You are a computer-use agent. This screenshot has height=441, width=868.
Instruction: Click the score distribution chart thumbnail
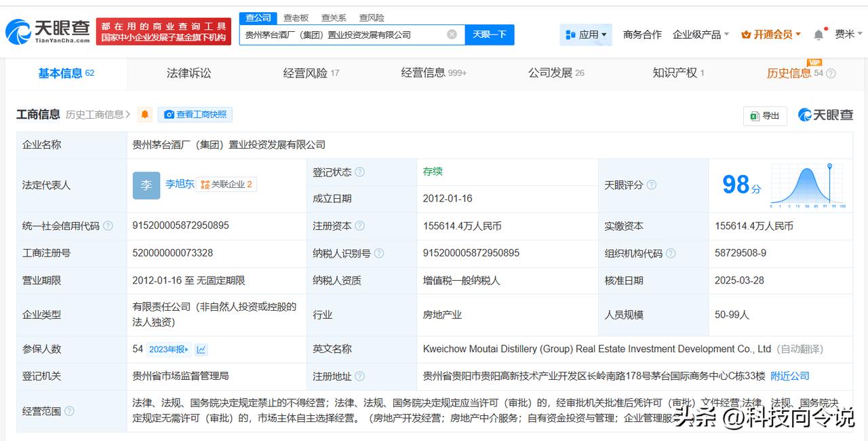click(807, 185)
